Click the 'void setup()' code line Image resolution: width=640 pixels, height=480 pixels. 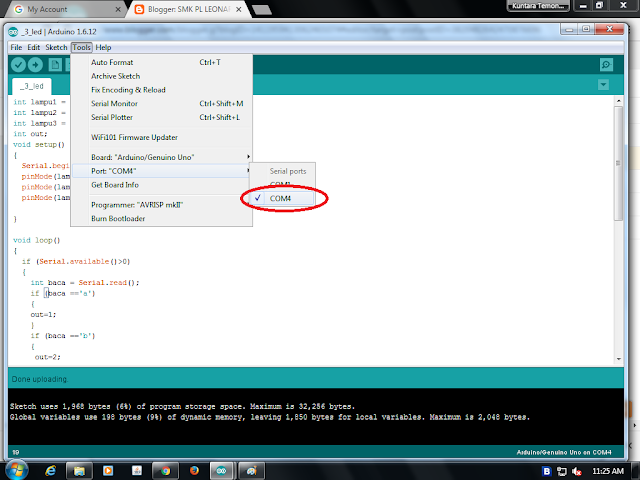coord(39,144)
